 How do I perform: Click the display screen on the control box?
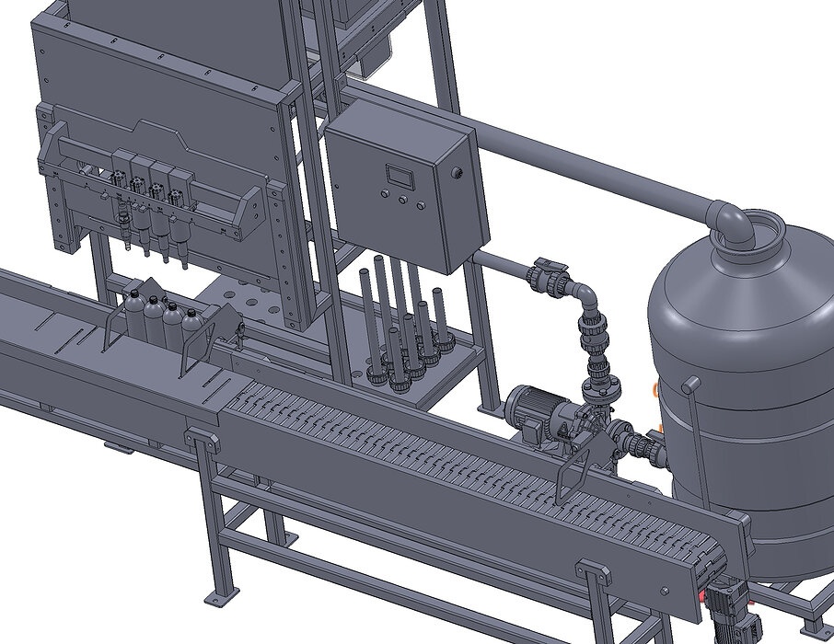(400, 174)
